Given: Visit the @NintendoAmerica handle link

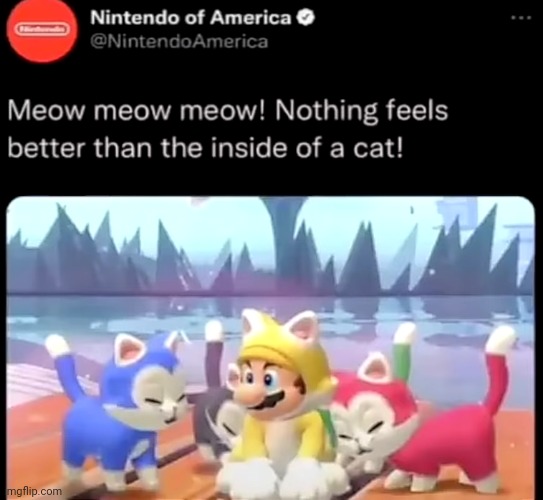Looking at the screenshot, I should pyautogui.click(x=179, y=42).
